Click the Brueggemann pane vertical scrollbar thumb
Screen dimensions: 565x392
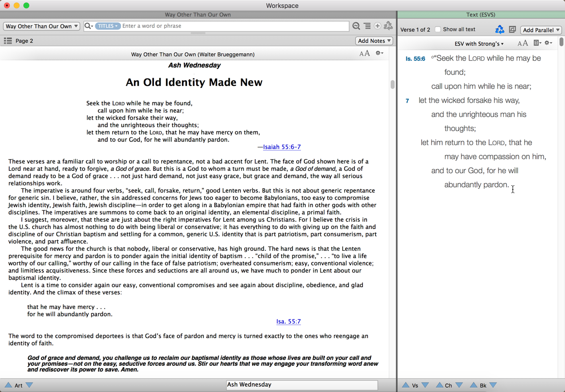392,84
